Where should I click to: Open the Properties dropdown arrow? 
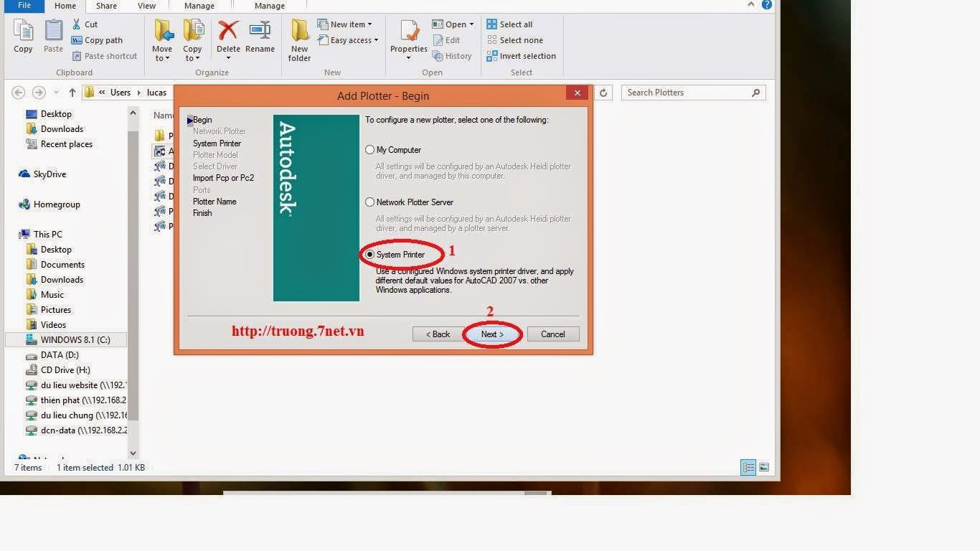coord(409,58)
